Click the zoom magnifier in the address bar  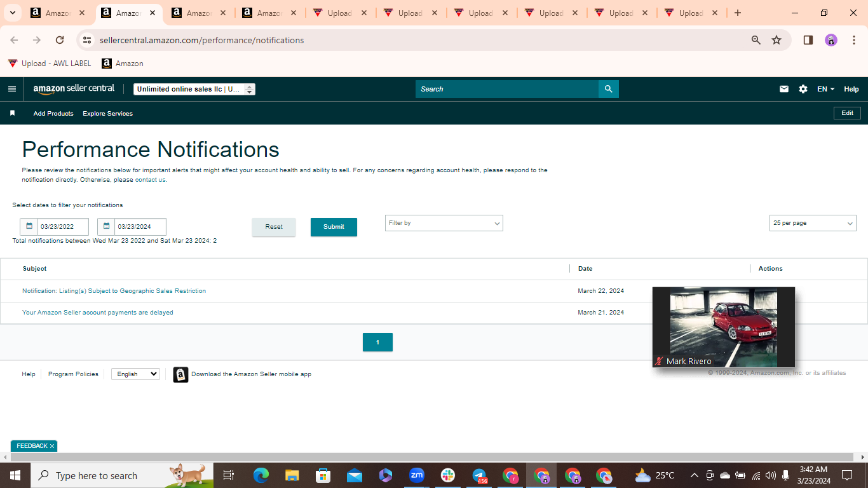pos(756,40)
